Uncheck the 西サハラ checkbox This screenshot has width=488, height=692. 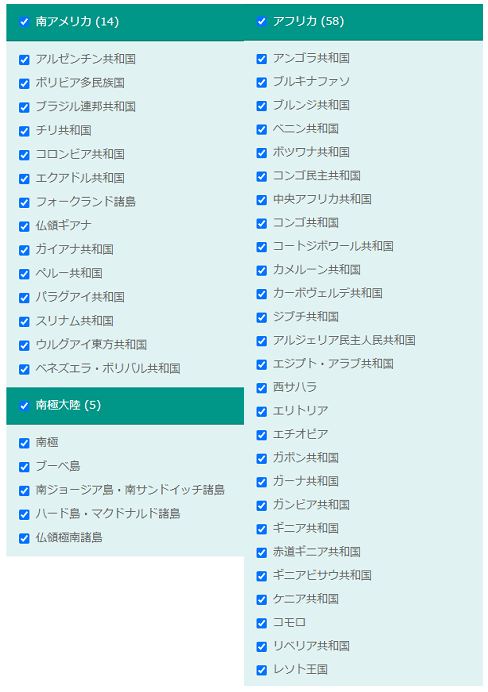262,387
